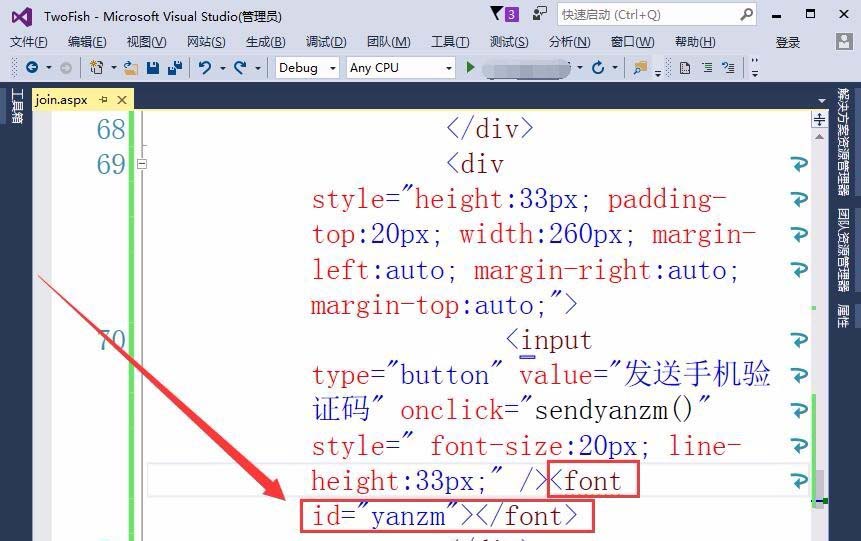
Task: Expand the Redo history dropdown arrow
Action: click(258, 68)
